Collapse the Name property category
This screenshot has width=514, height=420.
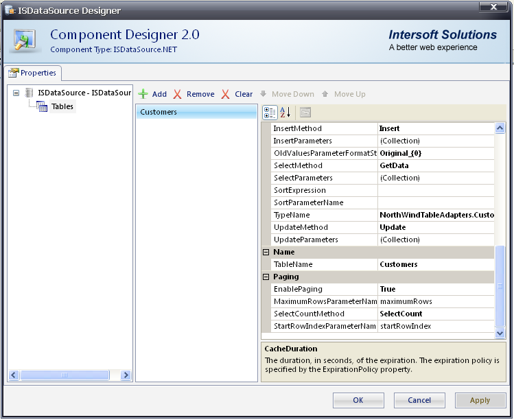pyautogui.click(x=266, y=252)
